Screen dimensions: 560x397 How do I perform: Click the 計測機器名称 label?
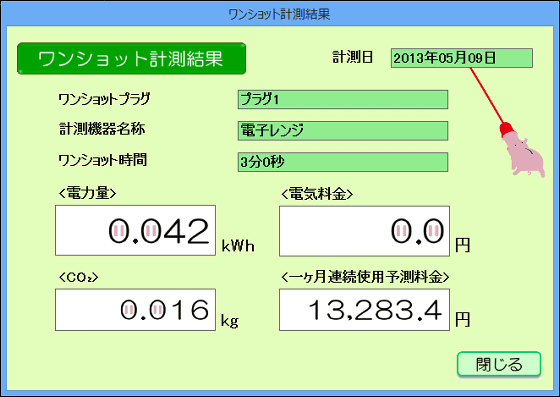pyautogui.click(x=102, y=129)
